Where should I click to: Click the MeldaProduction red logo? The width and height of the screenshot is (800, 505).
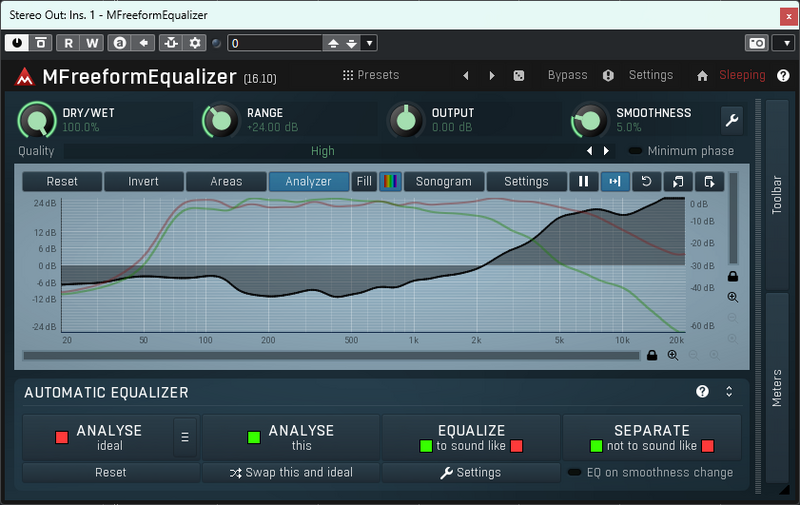tap(24, 77)
